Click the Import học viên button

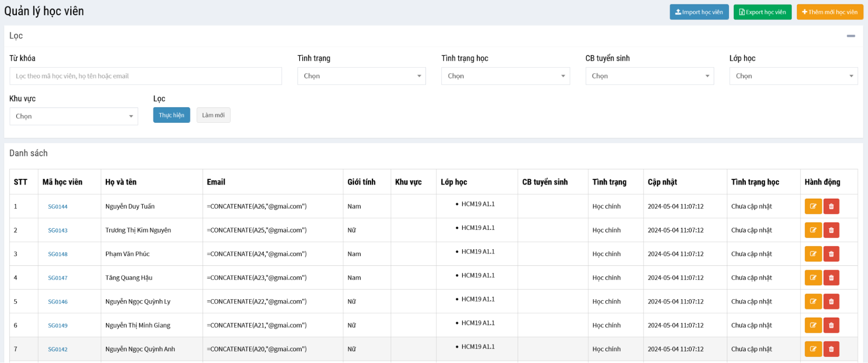tap(699, 12)
